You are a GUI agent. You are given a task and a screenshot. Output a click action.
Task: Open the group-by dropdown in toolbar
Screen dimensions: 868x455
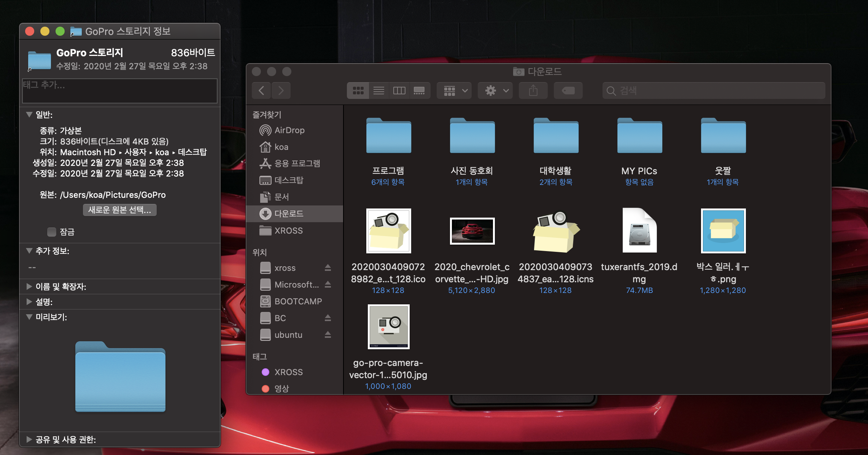pos(455,91)
